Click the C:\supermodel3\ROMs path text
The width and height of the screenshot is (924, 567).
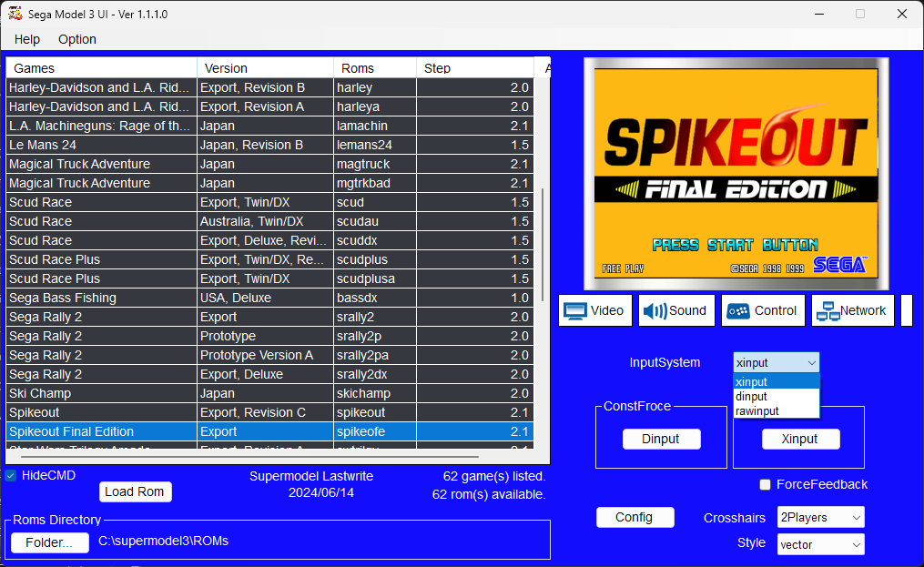(x=163, y=542)
